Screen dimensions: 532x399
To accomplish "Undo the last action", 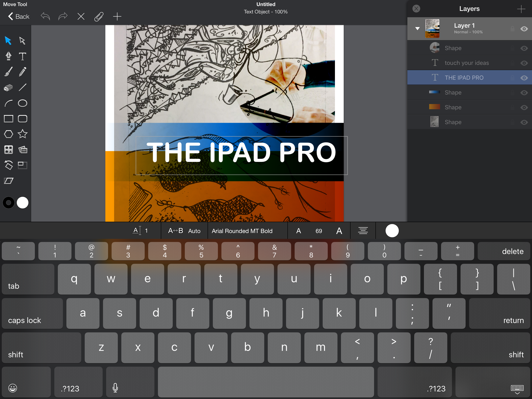I will (x=45, y=16).
